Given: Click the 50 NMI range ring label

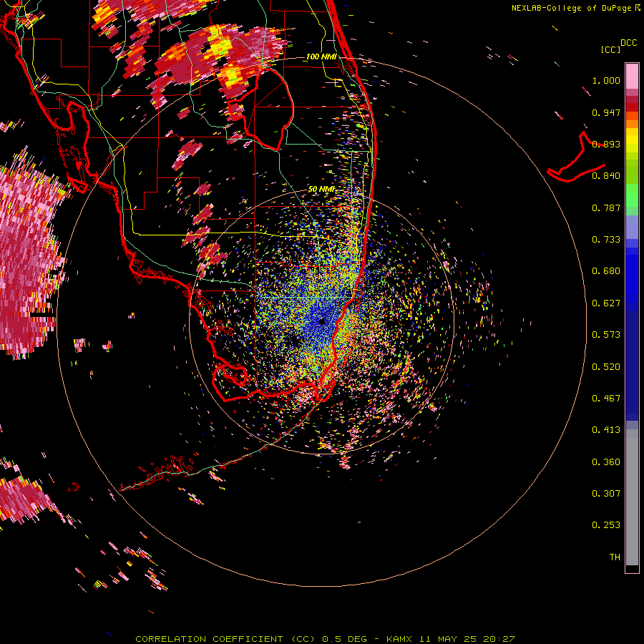Looking at the screenshot, I should [321, 190].
